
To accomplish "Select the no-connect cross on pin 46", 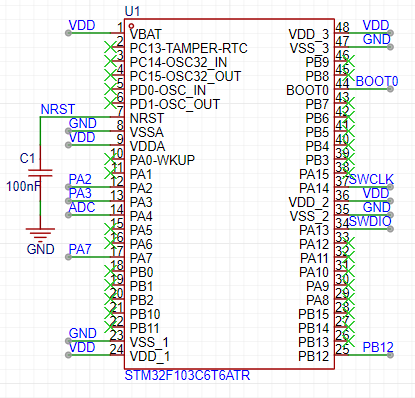I will [349, 61].
